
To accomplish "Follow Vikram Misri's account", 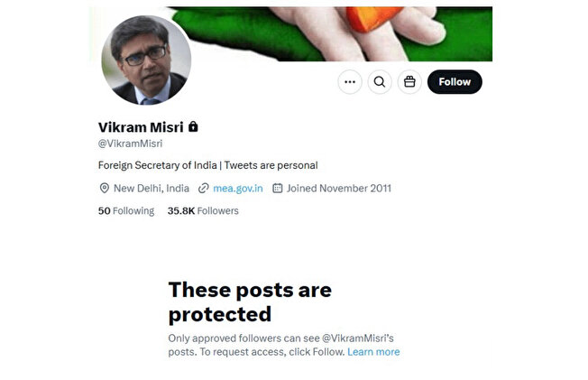I will pyautogui.click(x=455, y=82).
